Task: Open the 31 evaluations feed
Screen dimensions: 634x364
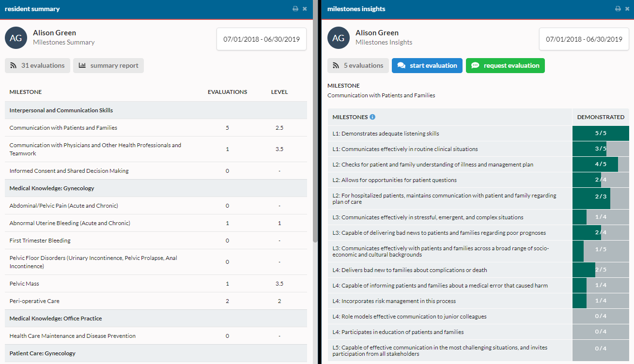Action: (x=37, y=66)
